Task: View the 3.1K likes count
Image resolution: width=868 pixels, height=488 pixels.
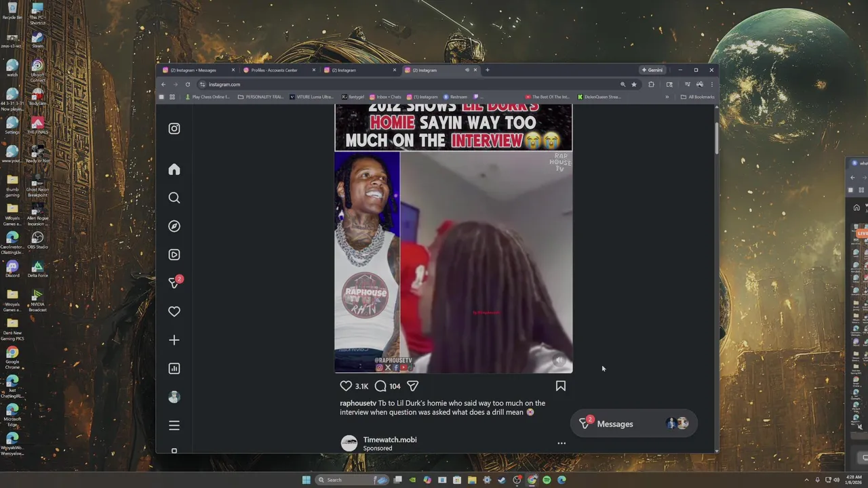Action: (x=361, y=386)
